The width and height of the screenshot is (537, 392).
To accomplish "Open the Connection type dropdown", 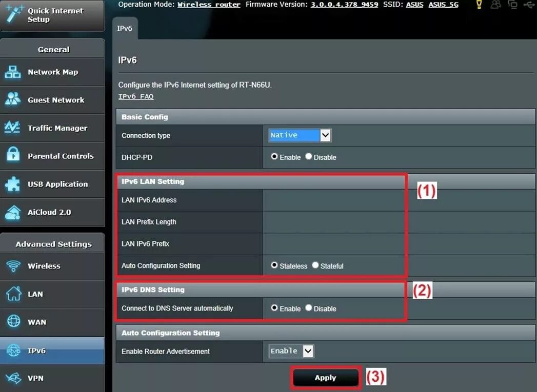I will [299, 135].
